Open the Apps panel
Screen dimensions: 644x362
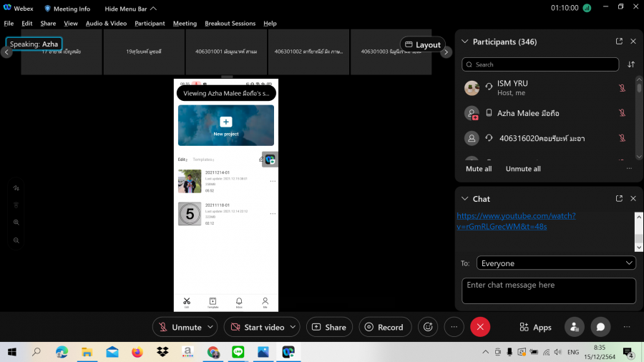point(535,327)
